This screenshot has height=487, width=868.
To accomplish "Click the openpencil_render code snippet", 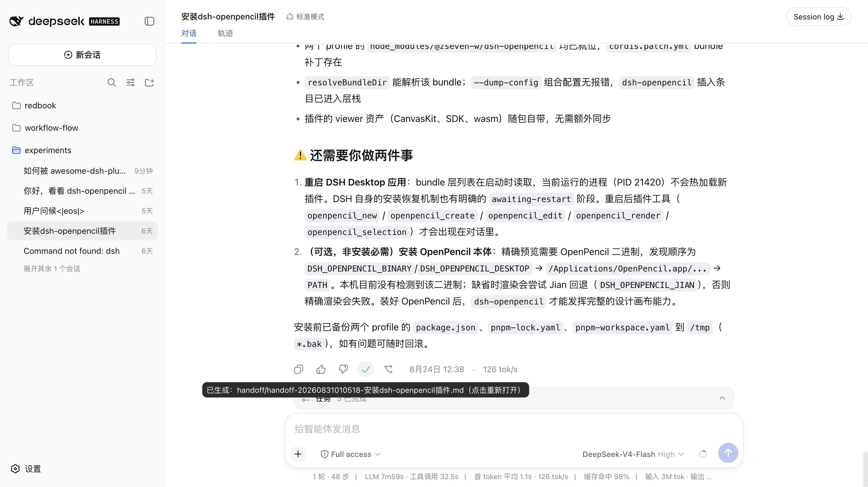I will click(x=618, y=216).
